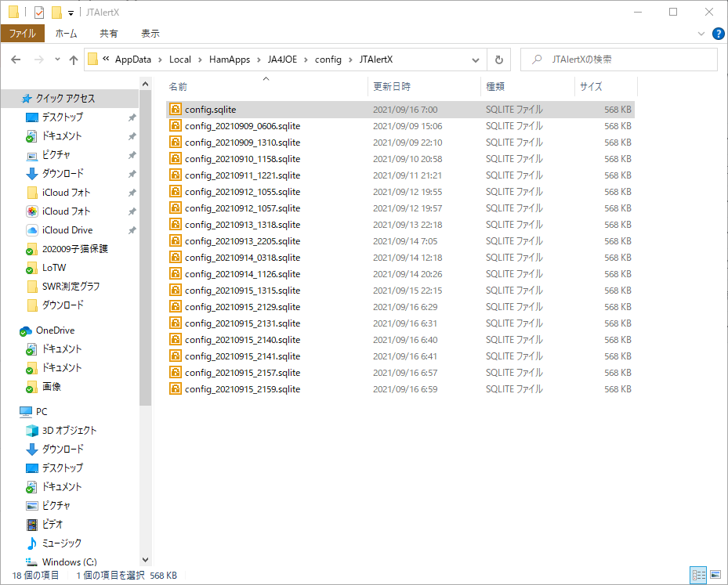Open iCloud Drive in navigation pane
The image size is (728, 585).
pyautogui.click(x=67, y=230)
